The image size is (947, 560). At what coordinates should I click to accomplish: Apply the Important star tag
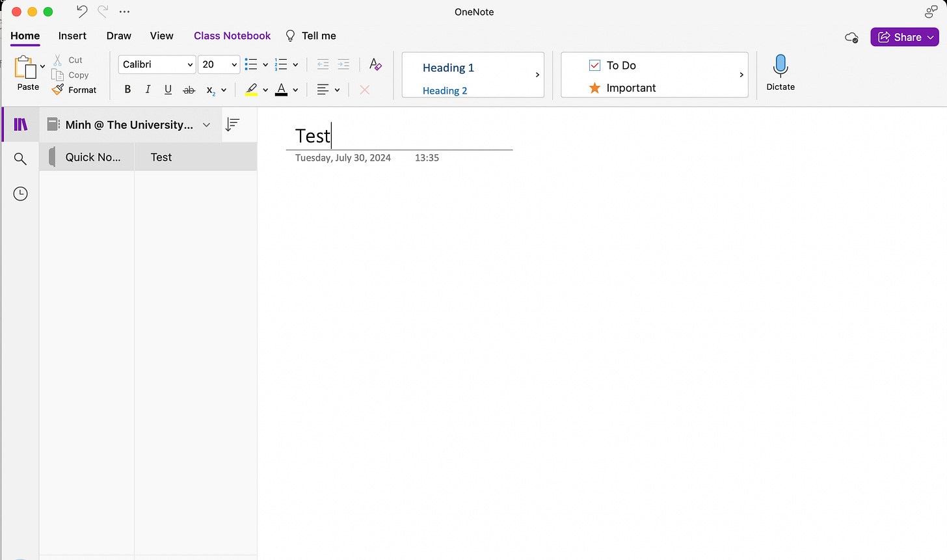click(x=622, y=88)
